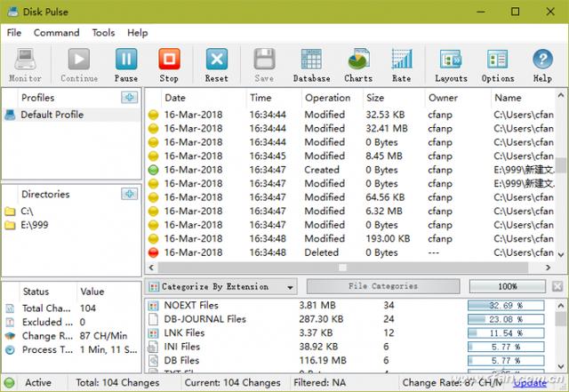Click the change list scroll down arrow
Image resolution: width=569 pixels, height=392 pixels.
561,254
